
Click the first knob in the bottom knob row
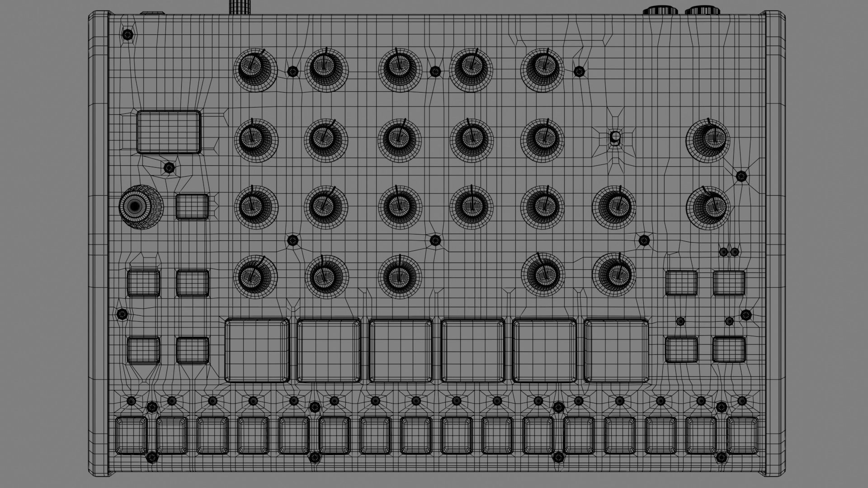coord(255,276)
